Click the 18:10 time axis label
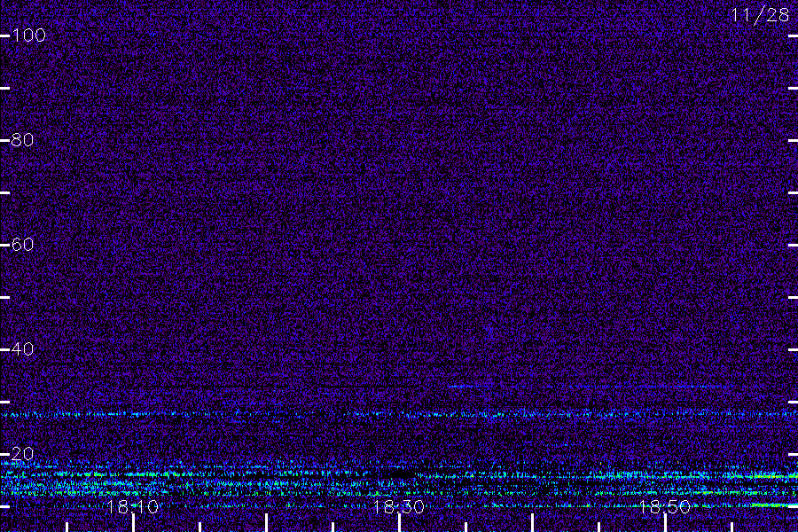 click(132, 507)
